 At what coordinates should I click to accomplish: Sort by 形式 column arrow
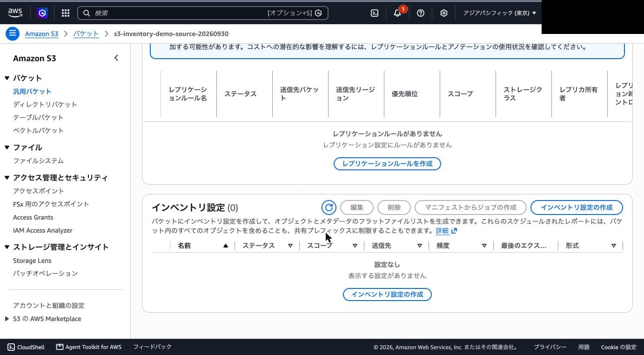[x=614, y=246]
